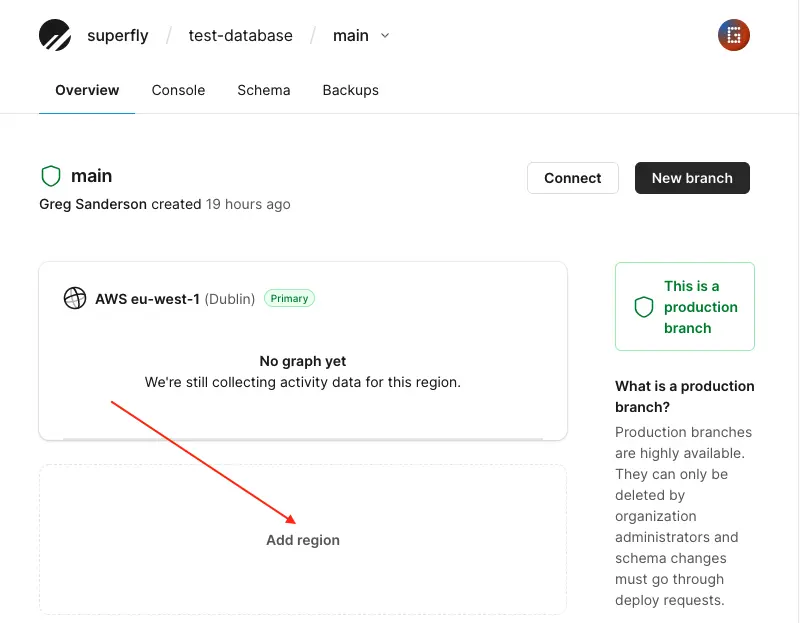The width and height of the screenshot is (800, 623).
Task: Click the AWS eu-west-1 region title
Action: coord(147,298)
